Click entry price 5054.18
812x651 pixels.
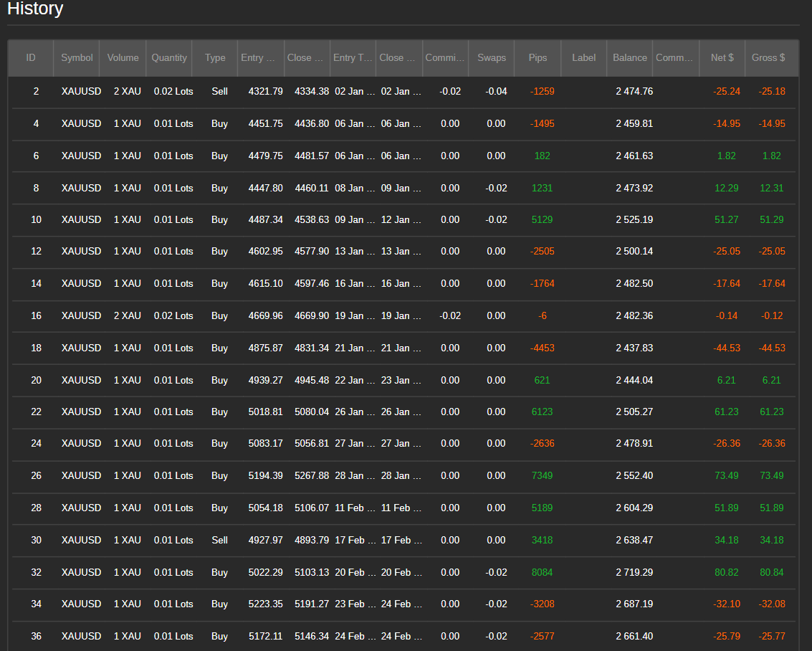(266, 508)
